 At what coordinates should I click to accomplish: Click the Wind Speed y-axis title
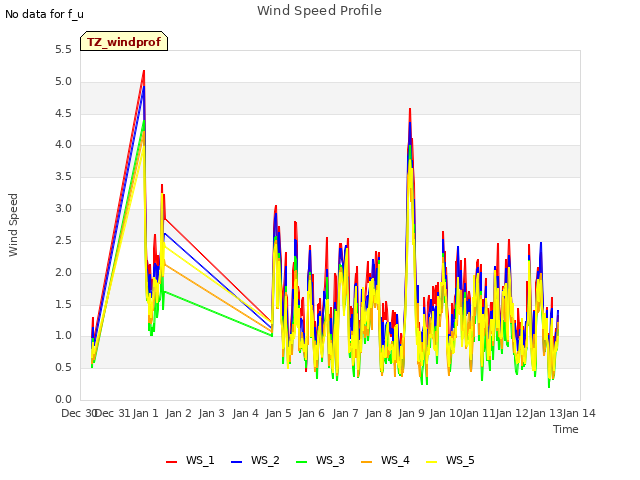tap(13, 225)
